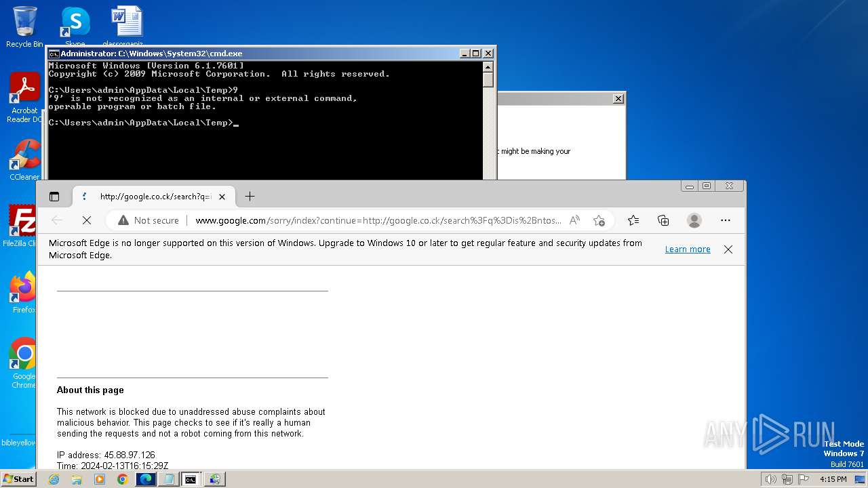Click the IP address 45.88.97.126 text
Image resolution: width=868 pixels, height=488 pixels.
tap(106, 455)
